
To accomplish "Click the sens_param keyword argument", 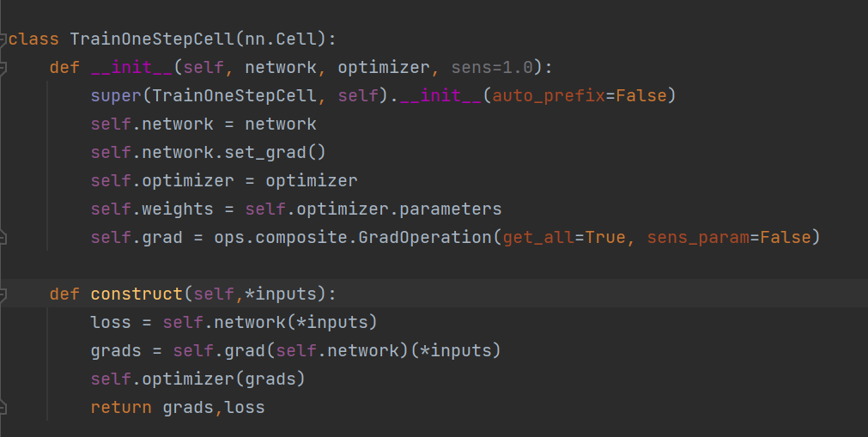I will (697, 237).
